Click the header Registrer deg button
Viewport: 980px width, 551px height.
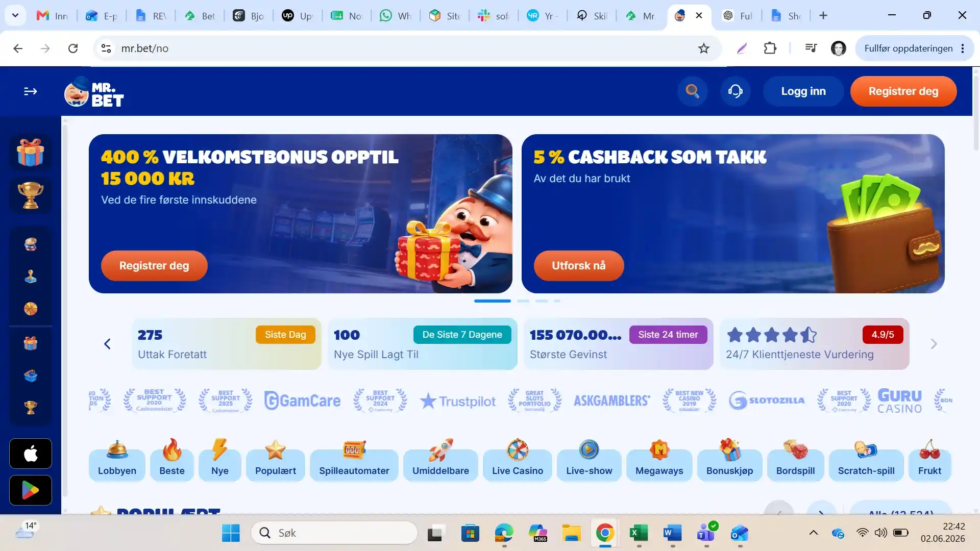tap(903, 91)
